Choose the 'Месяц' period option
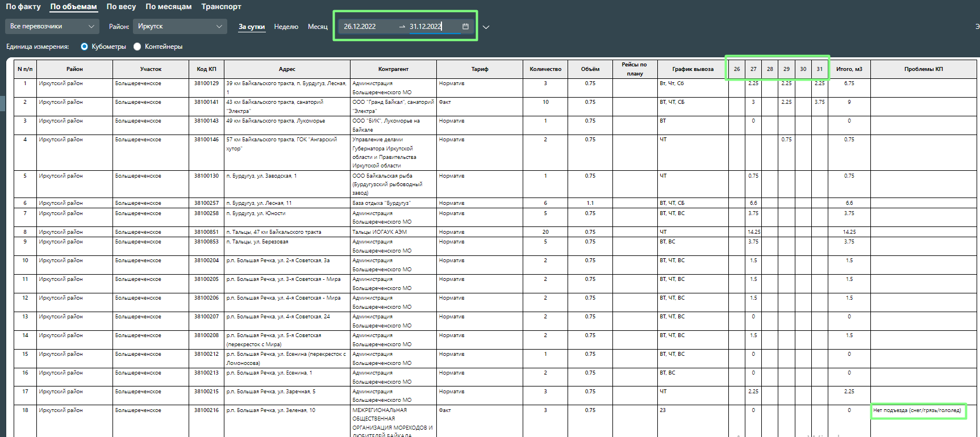980x437 pixels. (x=318, y=27)
